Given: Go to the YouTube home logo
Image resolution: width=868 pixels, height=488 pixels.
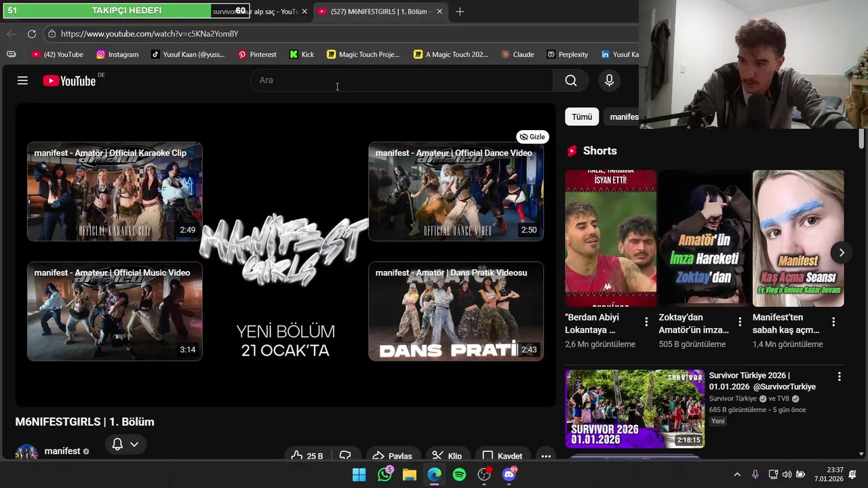Looking at the screenshot, I should [69, 81].
